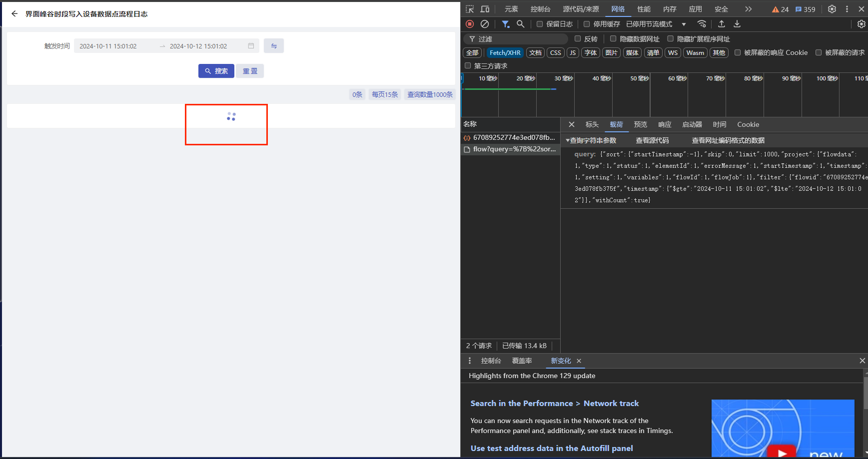Select the 67089252774e3ed078fb request row

[510, 137]
